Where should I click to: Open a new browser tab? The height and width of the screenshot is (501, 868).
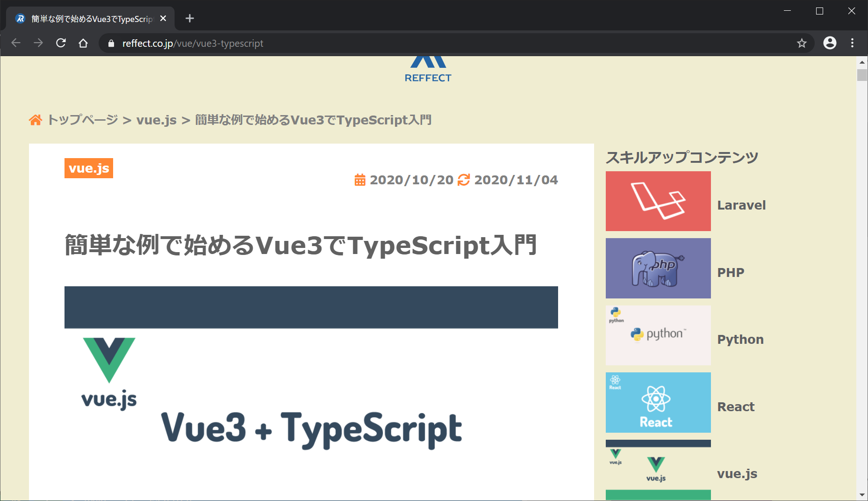(189, 18)
